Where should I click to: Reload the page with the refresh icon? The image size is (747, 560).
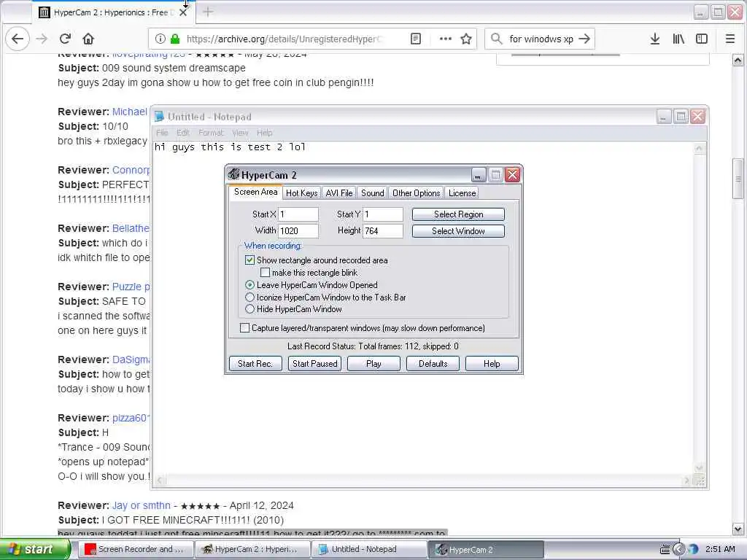65,39
